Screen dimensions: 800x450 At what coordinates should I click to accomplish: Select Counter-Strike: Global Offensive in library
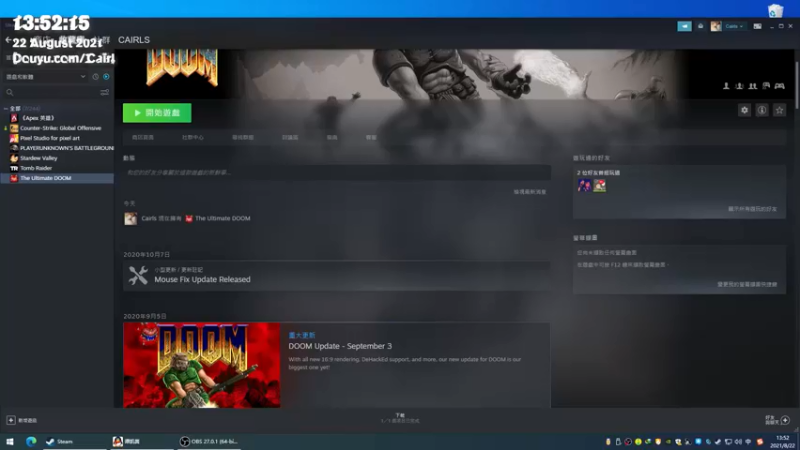pos(57,128)
